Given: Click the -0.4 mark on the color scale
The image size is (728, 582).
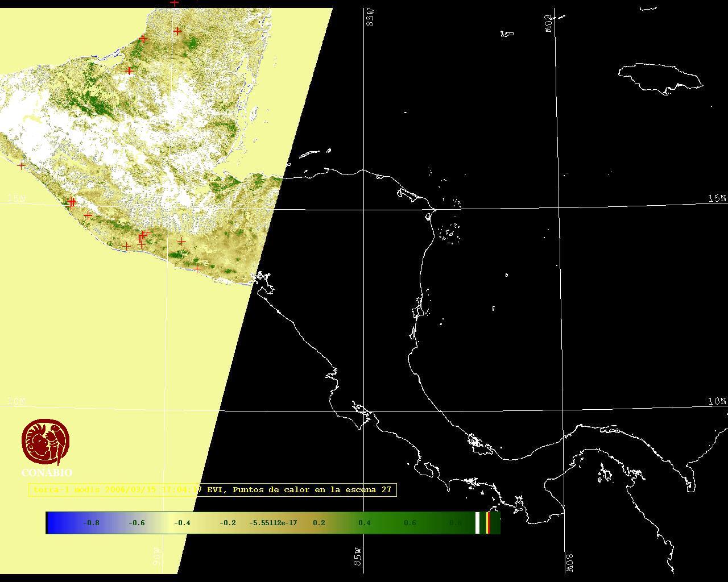Looking at the screenshot, I should tap(182, 523).
